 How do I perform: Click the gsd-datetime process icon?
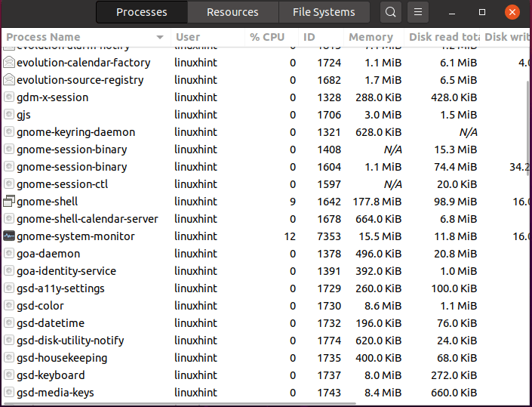[9, 323]
